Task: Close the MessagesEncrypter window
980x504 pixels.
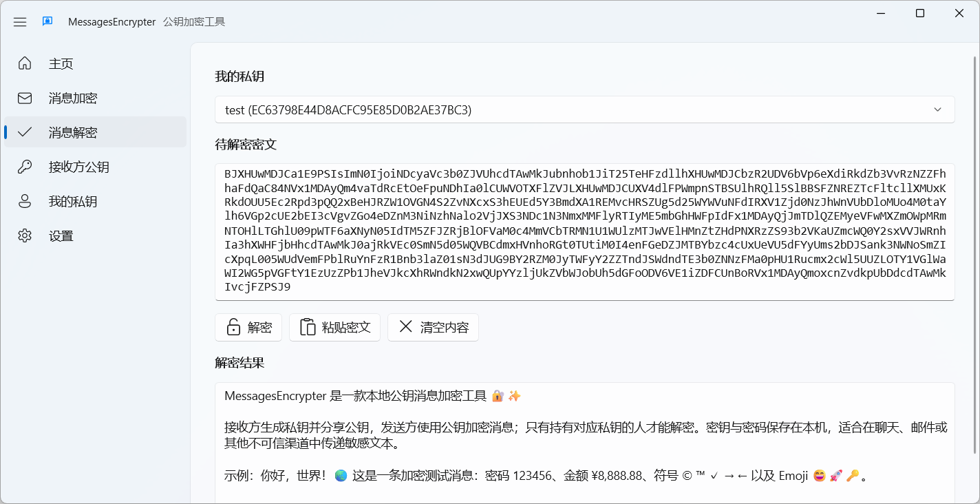Action: [x=959, y=13]
